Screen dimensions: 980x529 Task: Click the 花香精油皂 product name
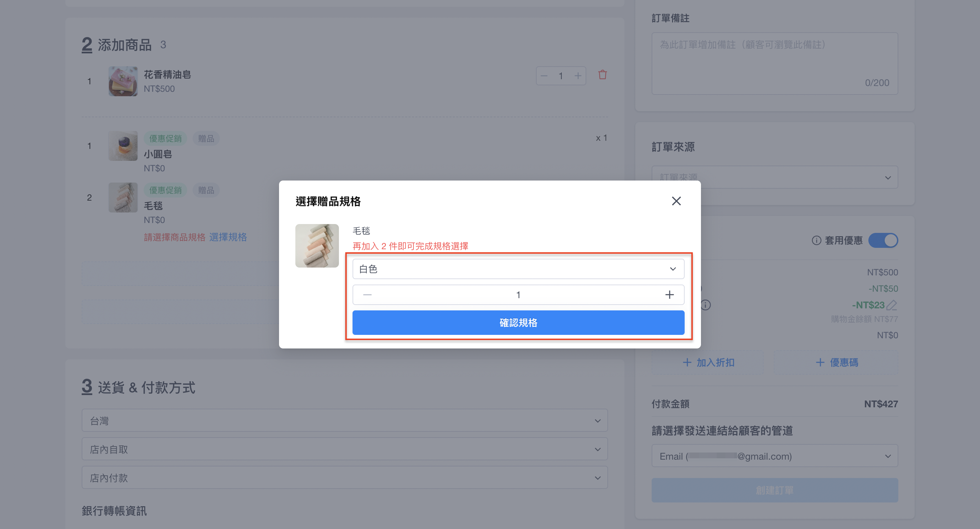(x=167, y=74)
